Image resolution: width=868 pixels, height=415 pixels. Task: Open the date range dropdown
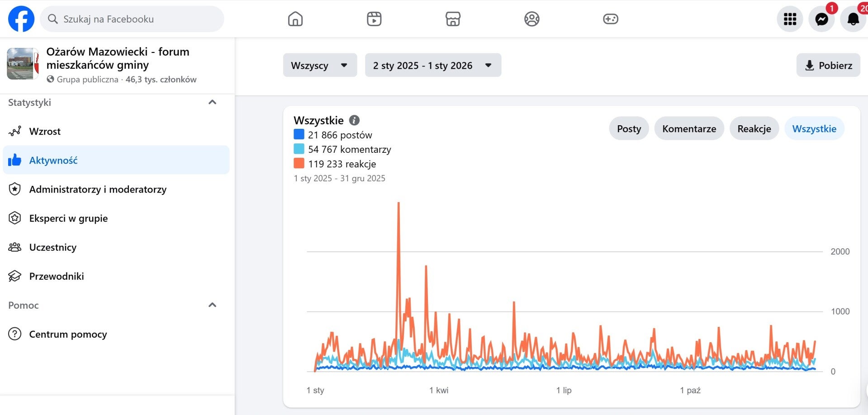pyautogui.click(x=433, y=65)
